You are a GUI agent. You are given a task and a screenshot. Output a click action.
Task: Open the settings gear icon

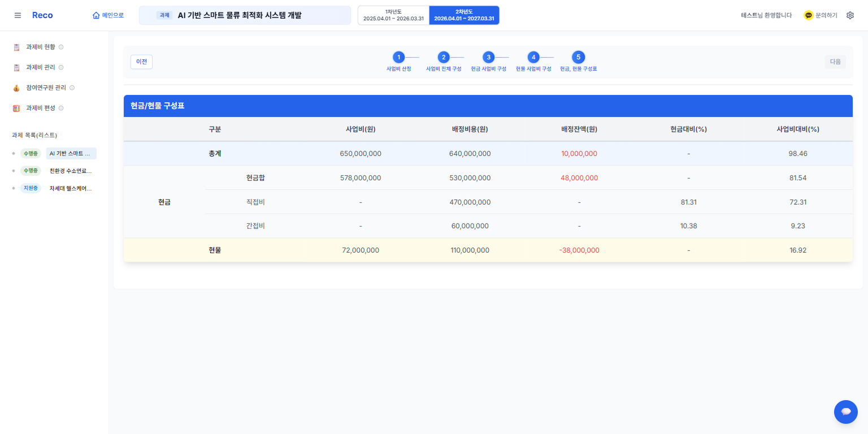pyautogui.click(x=850, y=15)
